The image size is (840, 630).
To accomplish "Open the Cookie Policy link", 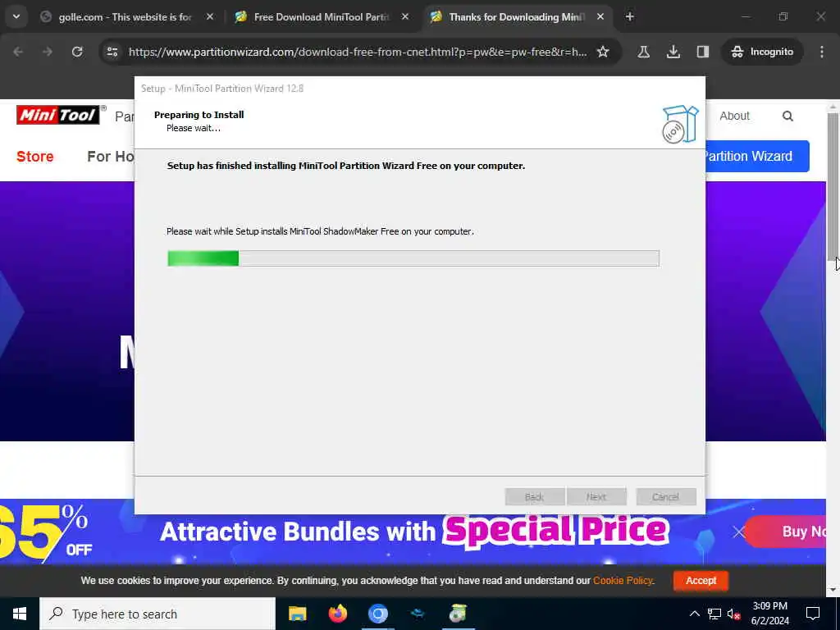I will (623, 581).
